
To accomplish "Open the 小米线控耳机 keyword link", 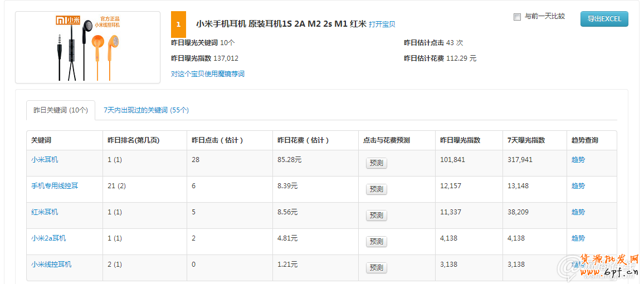I will pos(51,265).
